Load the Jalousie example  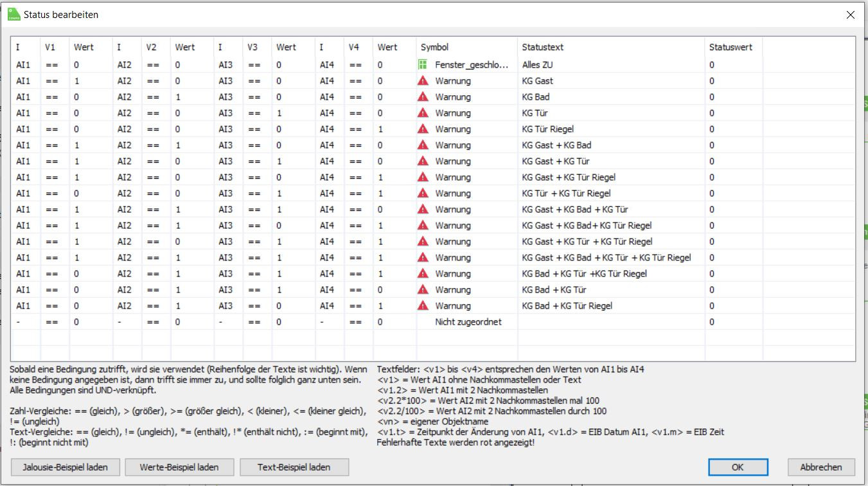point(65,467)
